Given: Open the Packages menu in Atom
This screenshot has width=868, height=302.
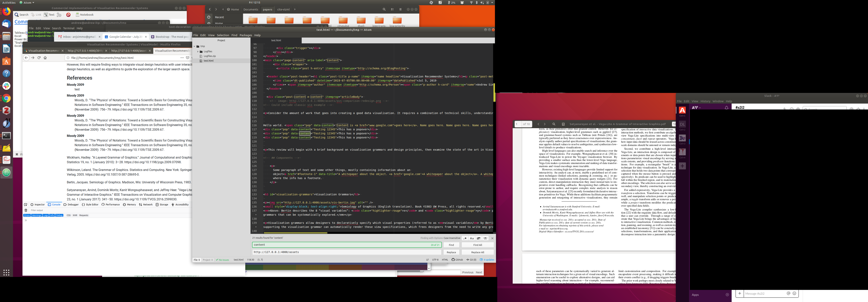Looking at the screenshot, I should tap(246, 35).
